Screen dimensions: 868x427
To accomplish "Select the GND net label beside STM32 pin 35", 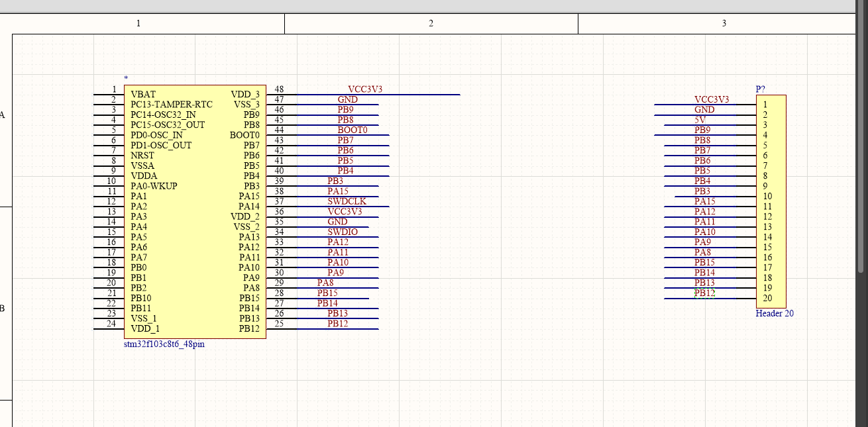I will click(x=337, y=222).
